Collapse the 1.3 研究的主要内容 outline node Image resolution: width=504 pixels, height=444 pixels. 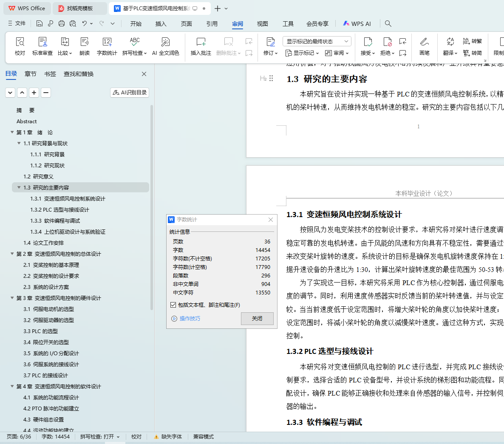click(x=19, y=187)
